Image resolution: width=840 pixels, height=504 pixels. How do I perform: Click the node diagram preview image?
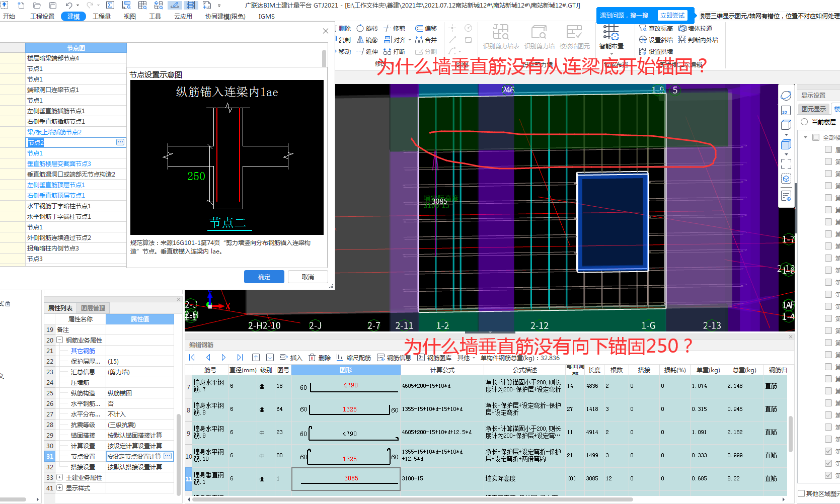click(227, 157)
